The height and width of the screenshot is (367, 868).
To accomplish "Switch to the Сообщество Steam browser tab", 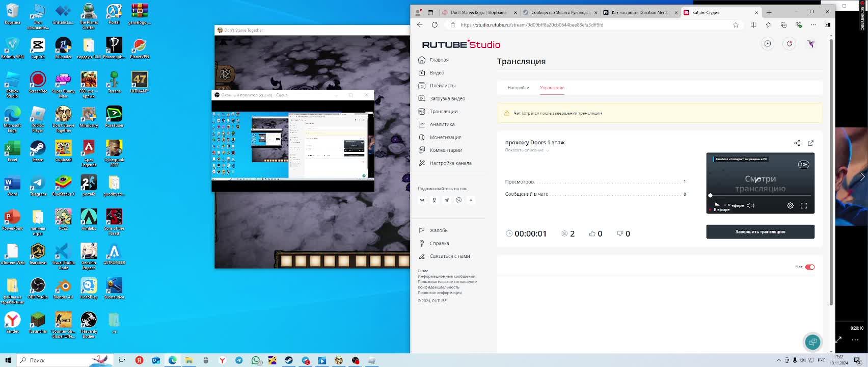I will pos(559,12).
